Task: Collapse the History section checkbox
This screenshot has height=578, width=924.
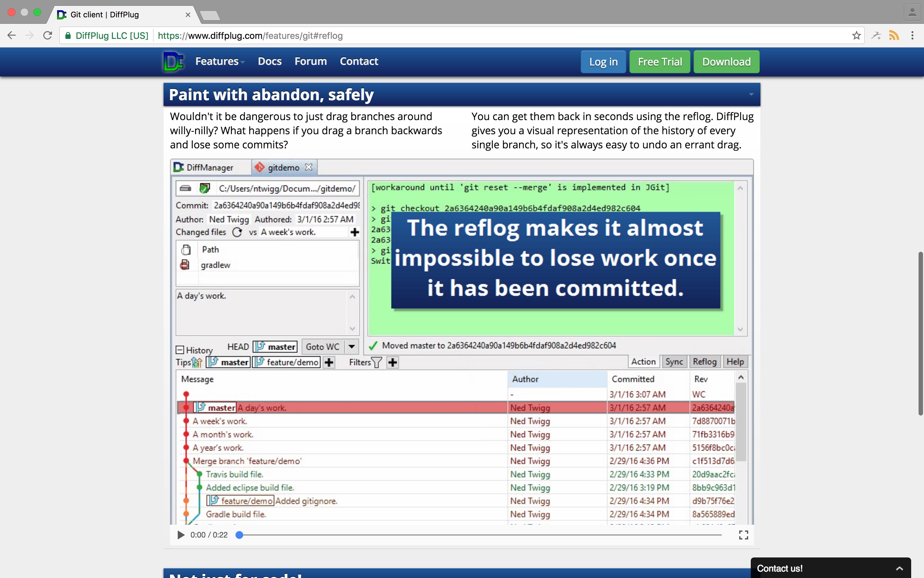Action: click(x=179, y=350)
